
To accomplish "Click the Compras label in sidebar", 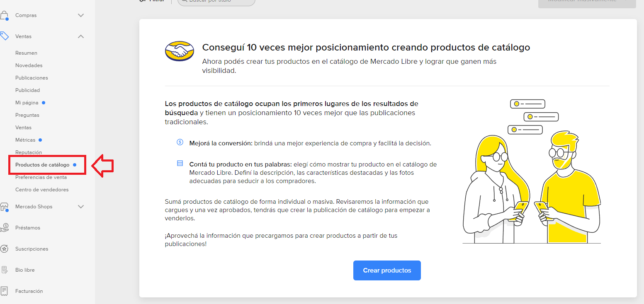I will click(x=26, y=15).
